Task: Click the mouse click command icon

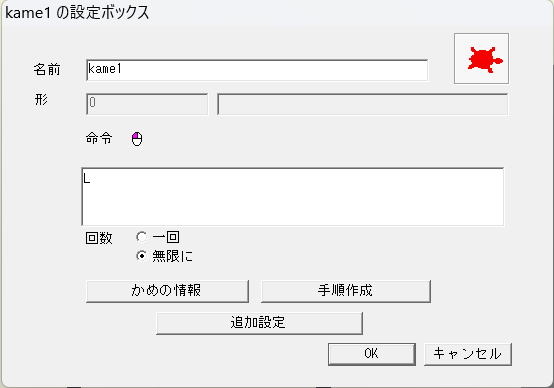Action: (x=137, y=139)
